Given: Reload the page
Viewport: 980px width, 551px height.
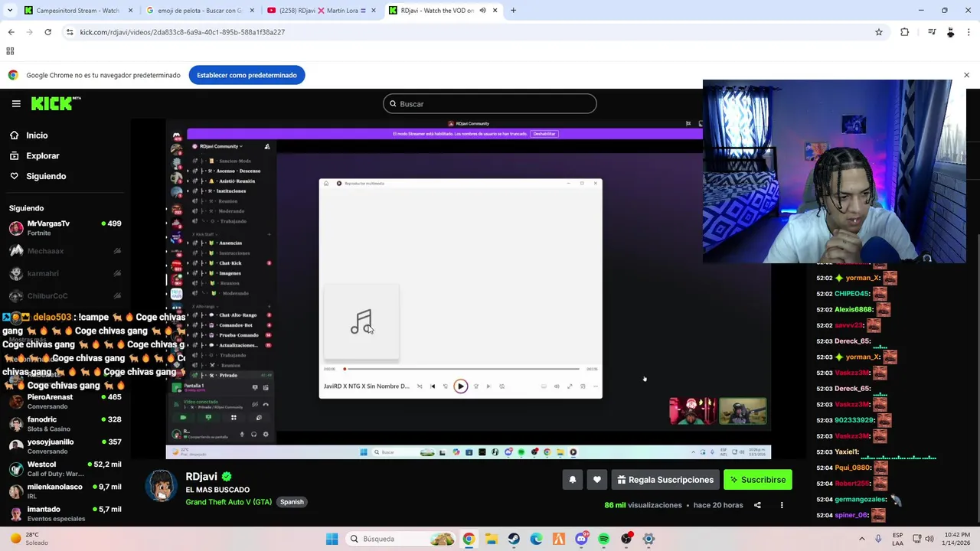Looking at the screenshot, I should coord(47,32).
